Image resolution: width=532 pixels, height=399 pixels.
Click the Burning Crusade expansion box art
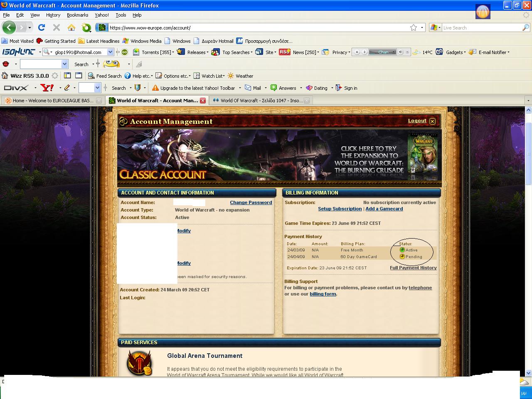point(423,156)
